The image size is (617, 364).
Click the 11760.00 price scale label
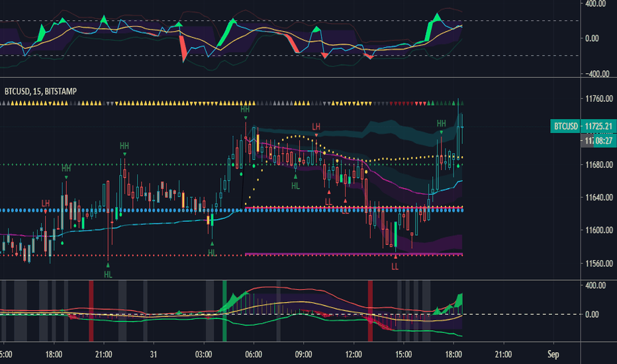coord(599,99)
